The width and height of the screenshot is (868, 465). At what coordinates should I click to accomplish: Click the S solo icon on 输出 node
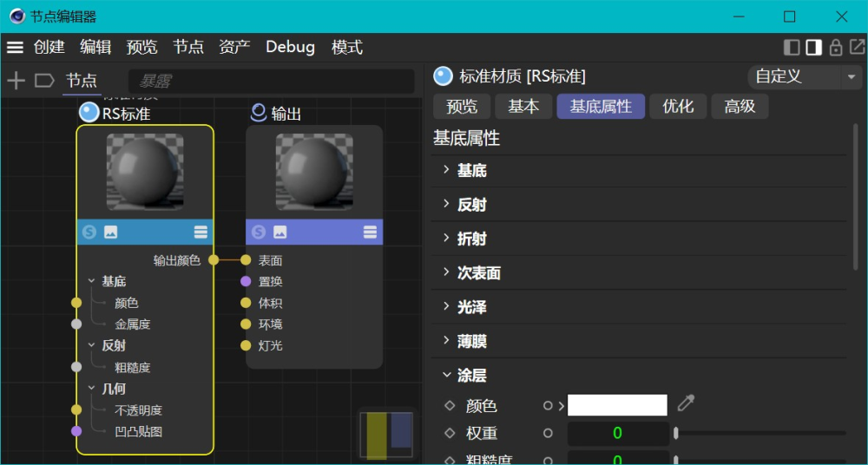pos(259,232)
